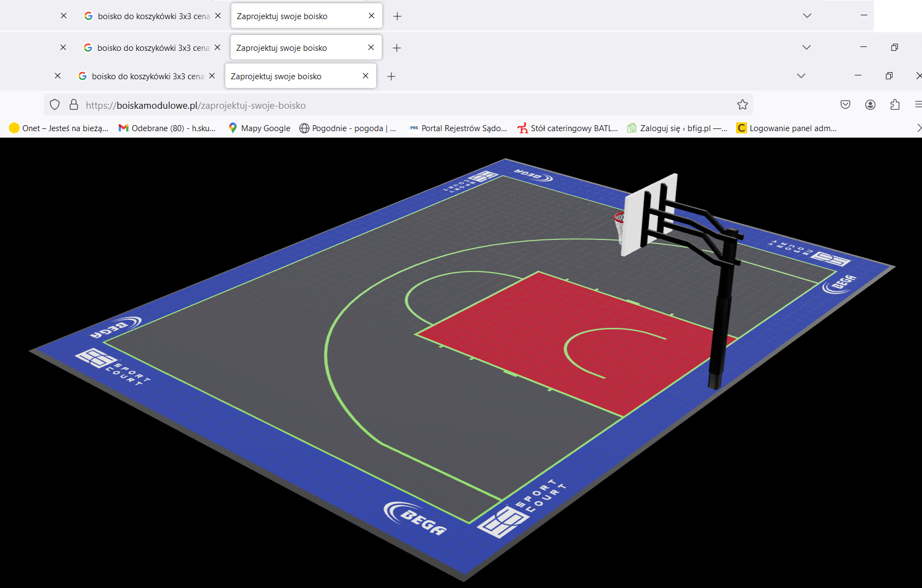Open the Zaloguj się bfig.pl bookmark
The image size is (922, 588).
pos(677,128)
